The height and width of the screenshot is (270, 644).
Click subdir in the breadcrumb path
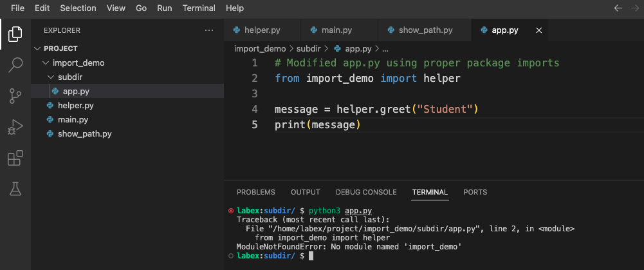(x=308, y=48)
